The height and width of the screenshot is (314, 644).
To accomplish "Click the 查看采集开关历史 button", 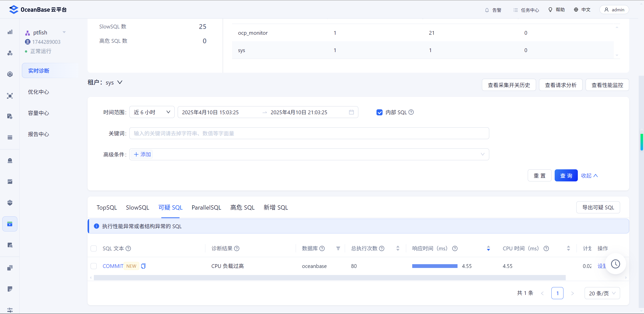I will click(509, 85).
